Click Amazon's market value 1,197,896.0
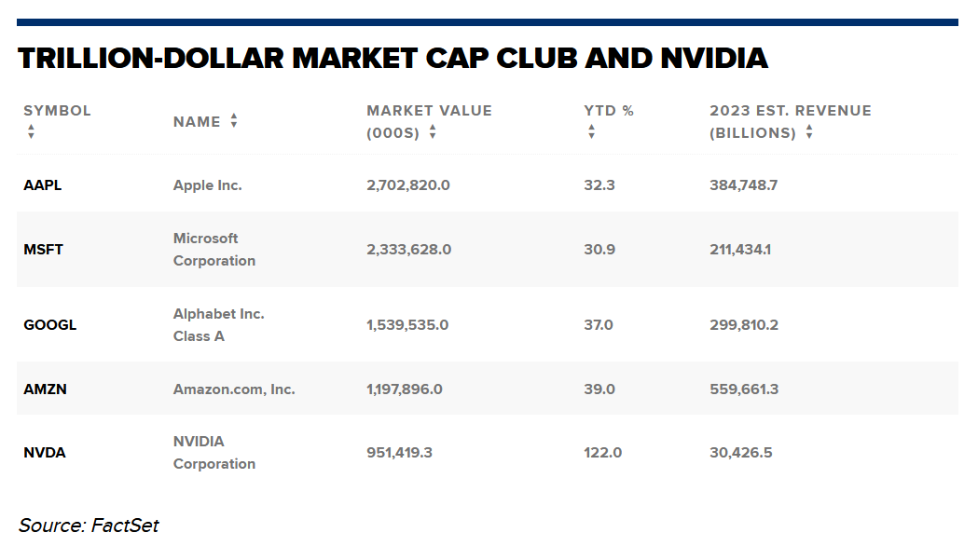 click(405, 389)
